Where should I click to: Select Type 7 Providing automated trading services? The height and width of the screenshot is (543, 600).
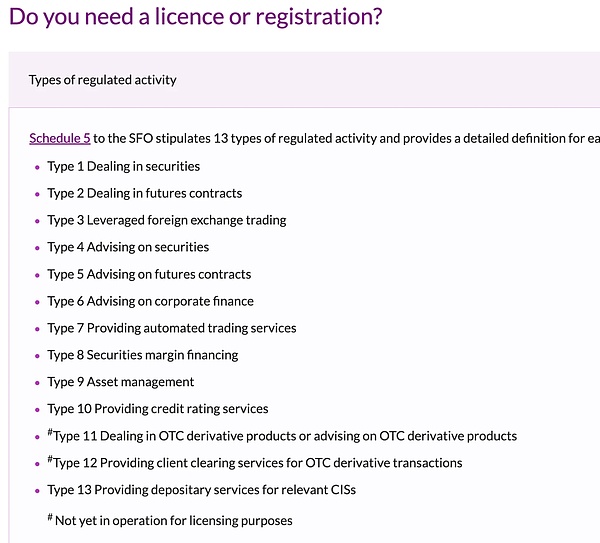171,328
